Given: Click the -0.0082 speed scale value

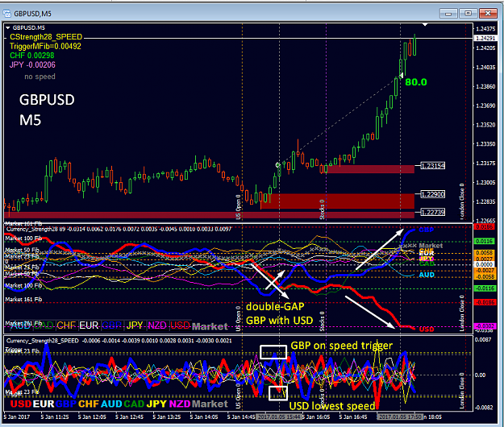Looking at the screenshot, I should tap(484, 408).
